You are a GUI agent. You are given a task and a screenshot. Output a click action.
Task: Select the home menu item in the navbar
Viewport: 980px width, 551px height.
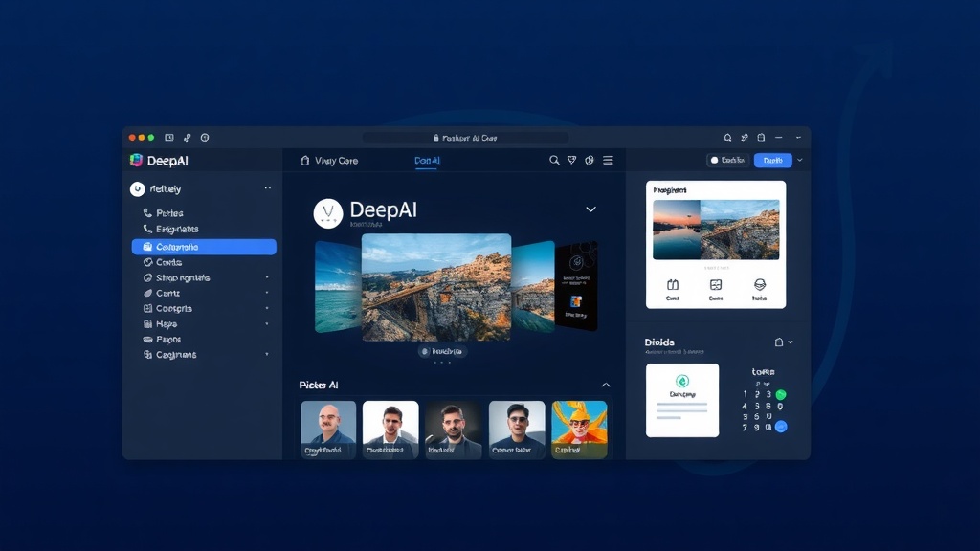click(x=303, y=161)
